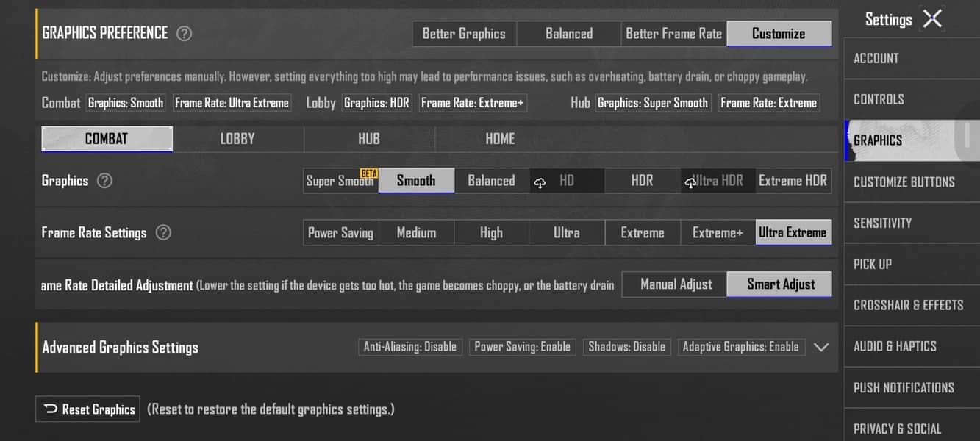Go to CONTROLS settings
The height and width of the screenshot is (441, 980).
click(912, 100)
